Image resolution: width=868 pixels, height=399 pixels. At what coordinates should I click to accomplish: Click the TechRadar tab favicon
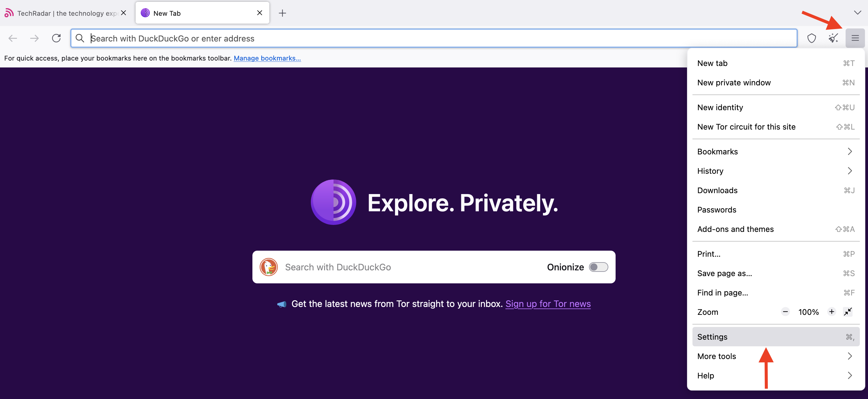click(9, 13)
